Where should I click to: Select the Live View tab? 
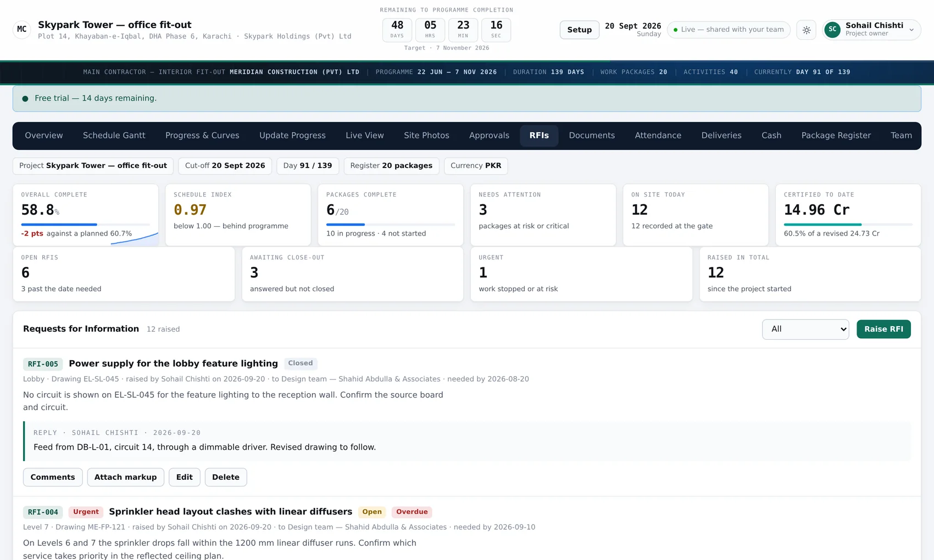click(365, 136)
